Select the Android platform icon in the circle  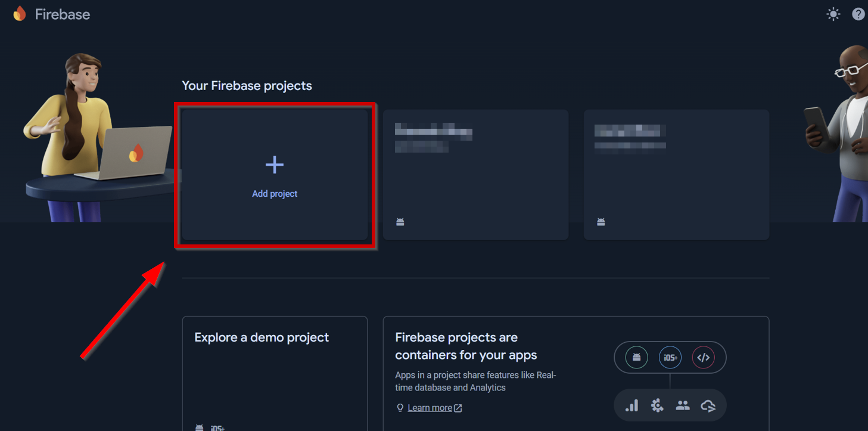635,357
